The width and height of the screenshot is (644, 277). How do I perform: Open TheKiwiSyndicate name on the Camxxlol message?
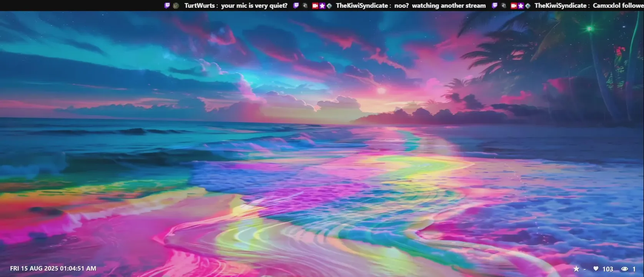tap(561, 5)
